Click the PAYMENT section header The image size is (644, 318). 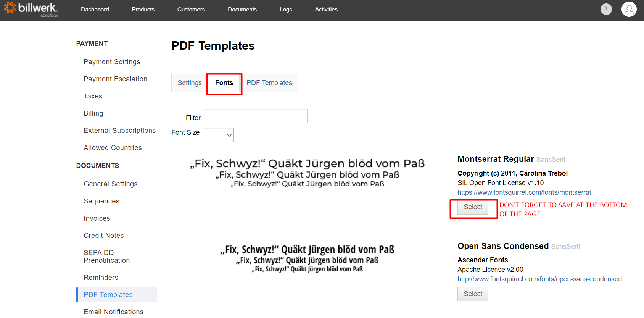point(92,44)
